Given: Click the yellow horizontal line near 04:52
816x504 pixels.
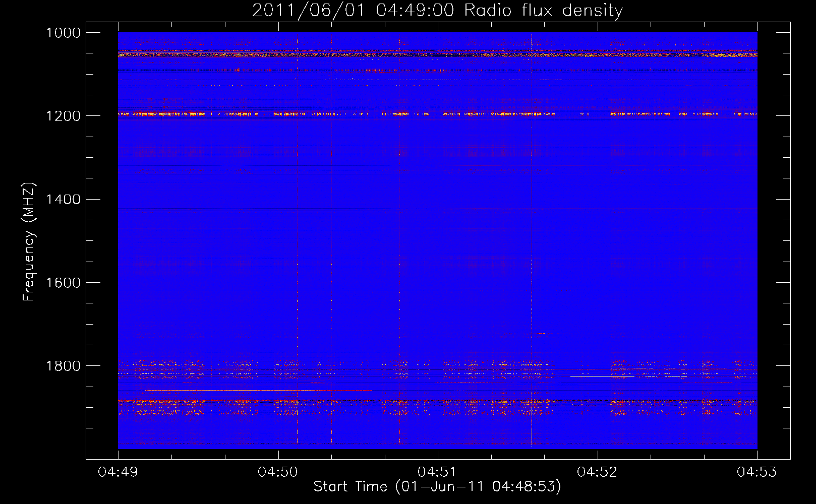Looking at the screenshot, I should click(602, 376).
